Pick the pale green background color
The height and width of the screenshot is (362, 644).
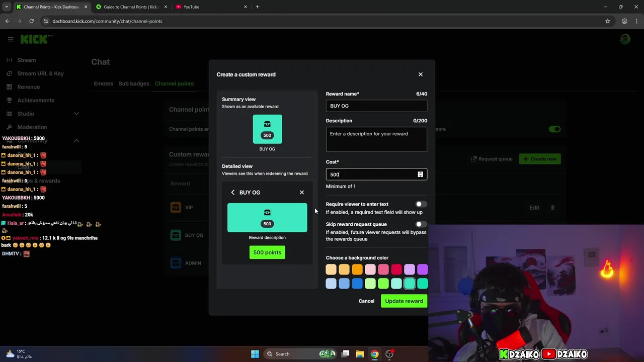370,284
